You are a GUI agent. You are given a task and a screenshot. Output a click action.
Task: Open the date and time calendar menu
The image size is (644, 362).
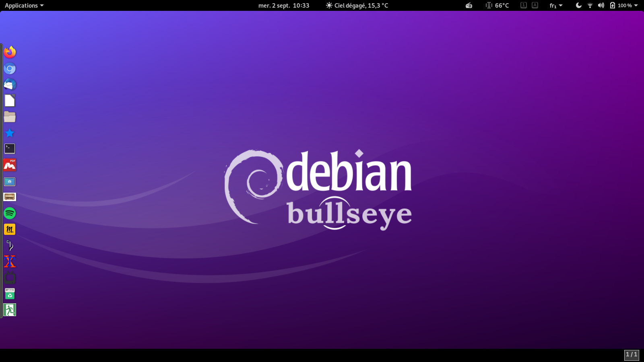click(x=284, y=6)
